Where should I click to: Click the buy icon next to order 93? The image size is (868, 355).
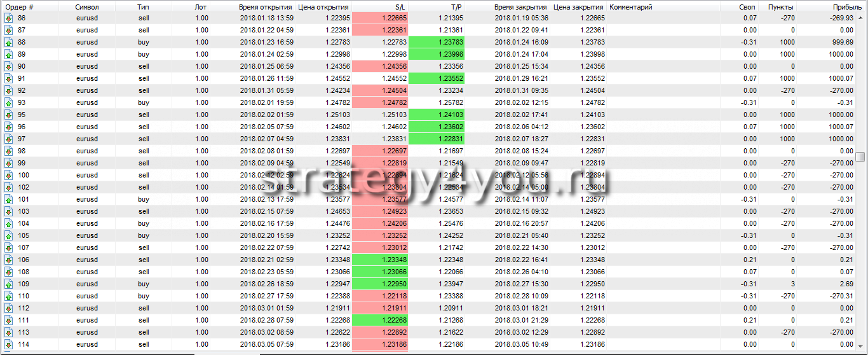pos(8,102)
